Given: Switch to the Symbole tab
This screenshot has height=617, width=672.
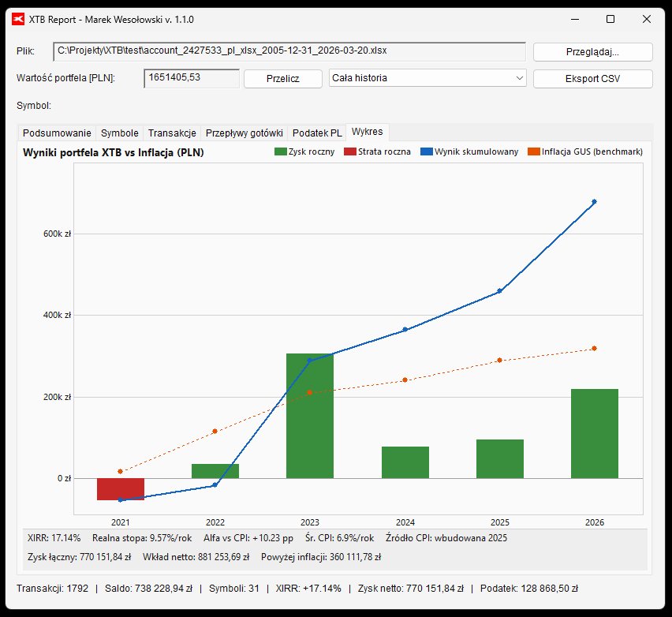Looking at the screenshot, I should [120, 133].
